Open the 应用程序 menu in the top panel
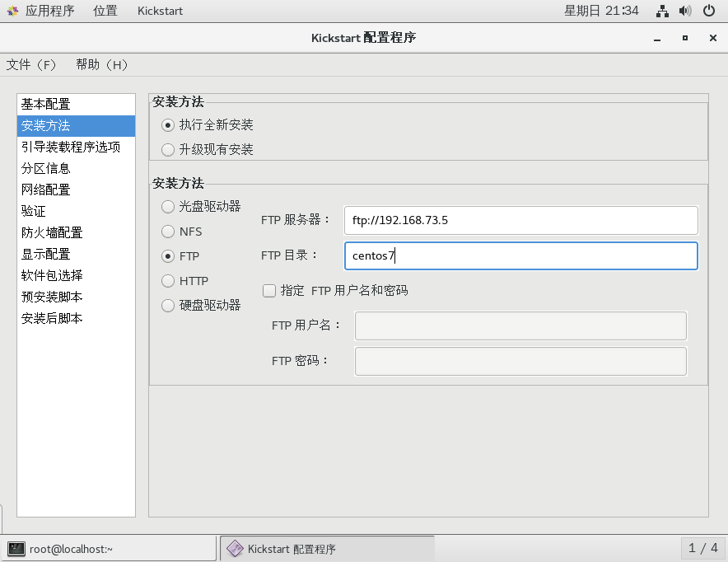 (x=49, y=11)
